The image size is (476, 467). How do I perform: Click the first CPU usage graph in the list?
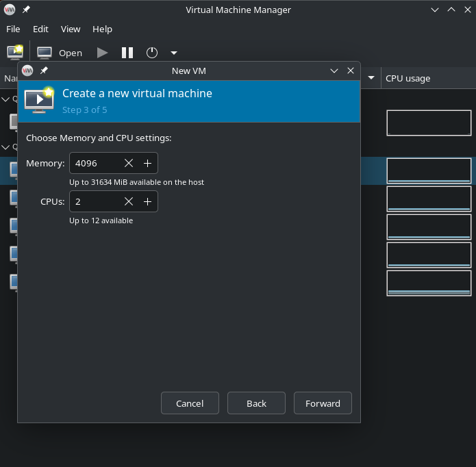(x=429, y=123)
